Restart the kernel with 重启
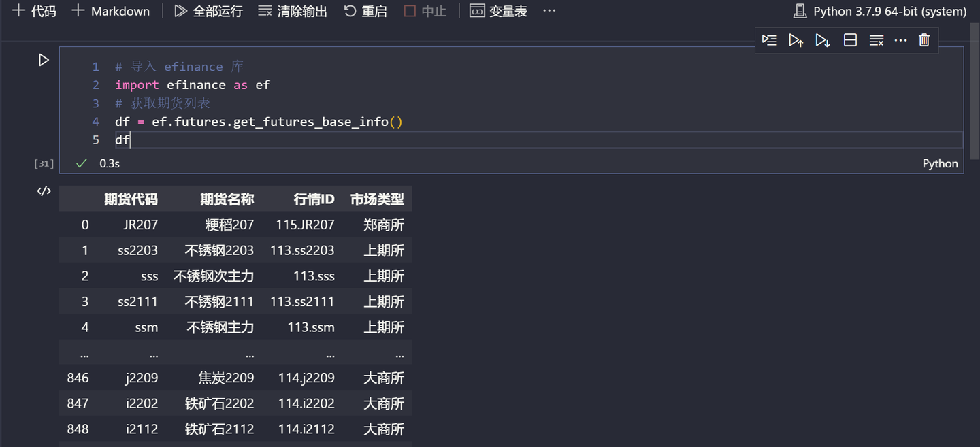The height and width of the screenshot is (447, 980). coord(365,10)
